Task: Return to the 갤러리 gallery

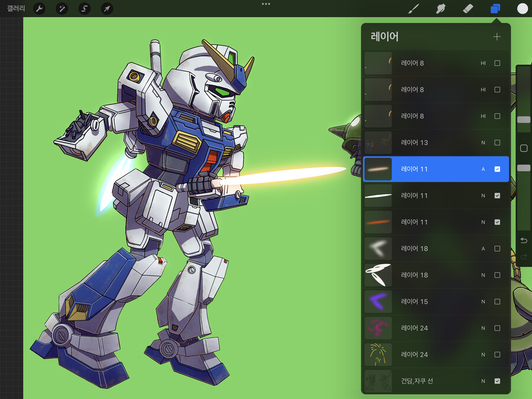Action: 16,8
